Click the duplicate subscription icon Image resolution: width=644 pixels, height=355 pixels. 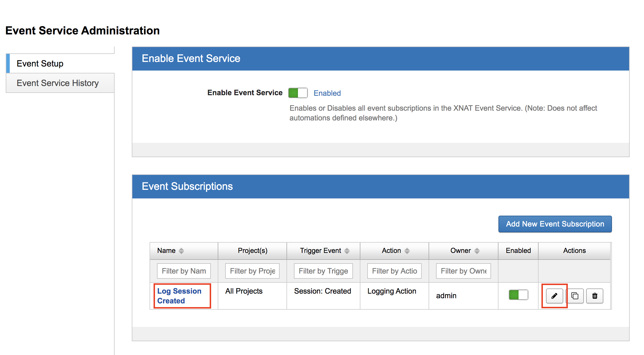(575, 296)
